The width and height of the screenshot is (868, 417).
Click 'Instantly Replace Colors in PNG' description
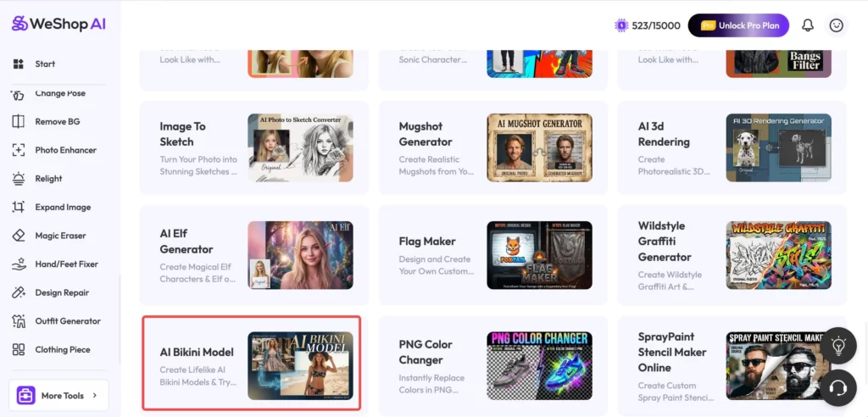pyautogui.click(x=431, y=384)
